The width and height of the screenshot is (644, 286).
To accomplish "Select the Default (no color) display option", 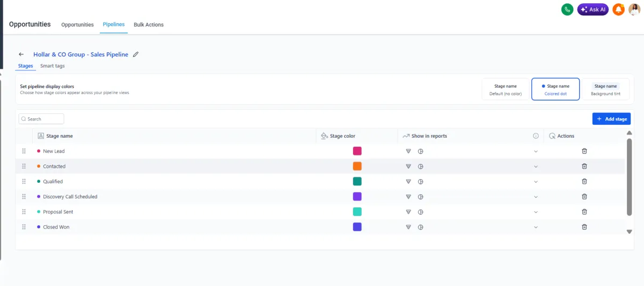I will coord(506,89).
